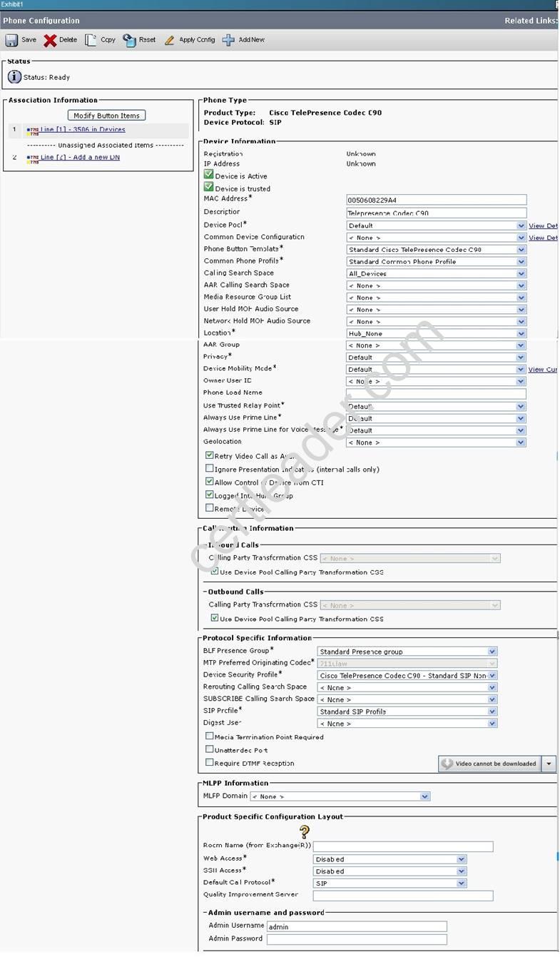This screenshot has width=560, height=957.
Task: Click the Save floppy disk icon
Action: [12, 40]
